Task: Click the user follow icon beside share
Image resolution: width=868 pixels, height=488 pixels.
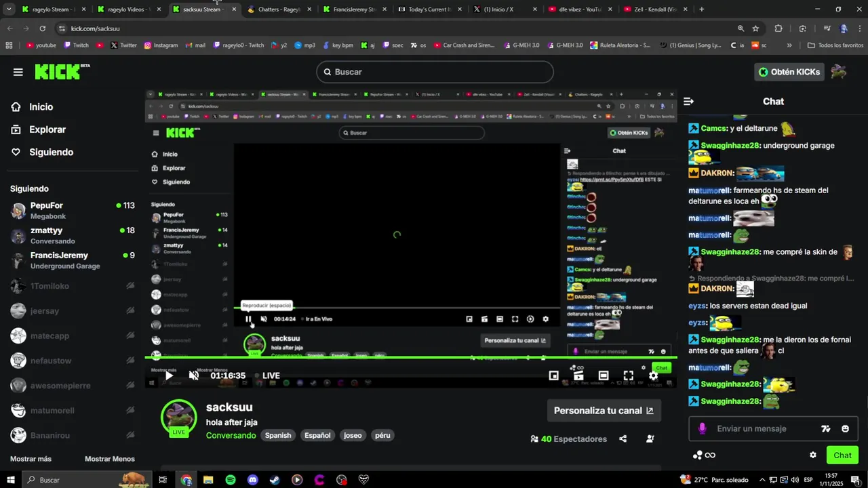Action: tap(650, 439)
